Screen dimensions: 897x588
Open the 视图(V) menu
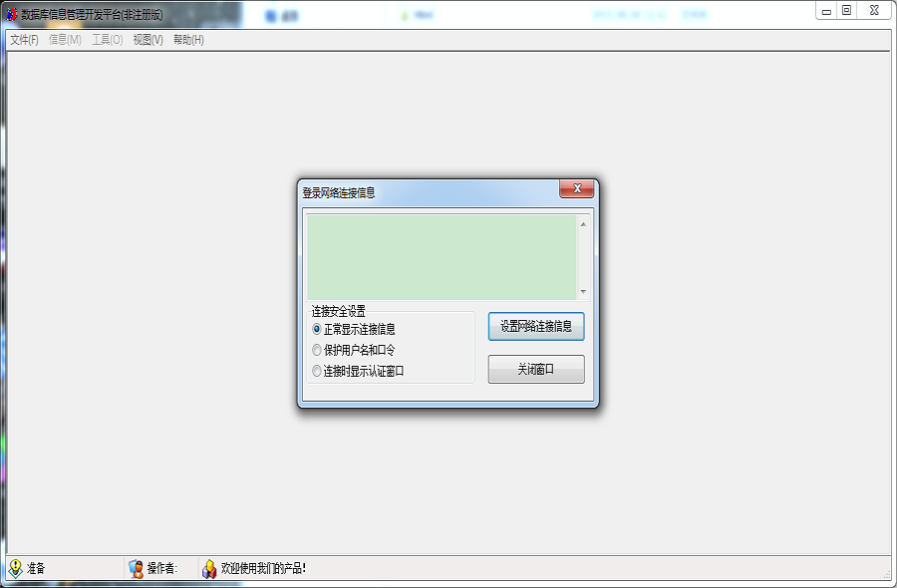(x=148, y=40)
